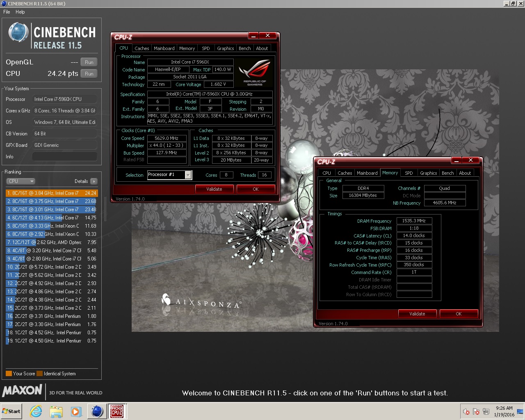Select ranking entry 10 2C/2T @ 5.72 GHz

(52, 267)
